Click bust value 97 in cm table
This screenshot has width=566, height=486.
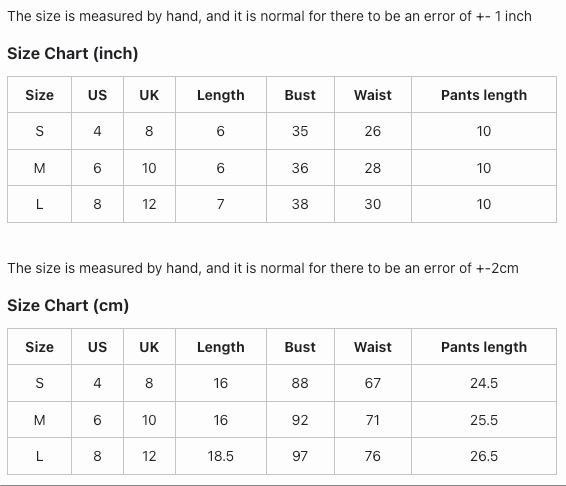(300, 456)
